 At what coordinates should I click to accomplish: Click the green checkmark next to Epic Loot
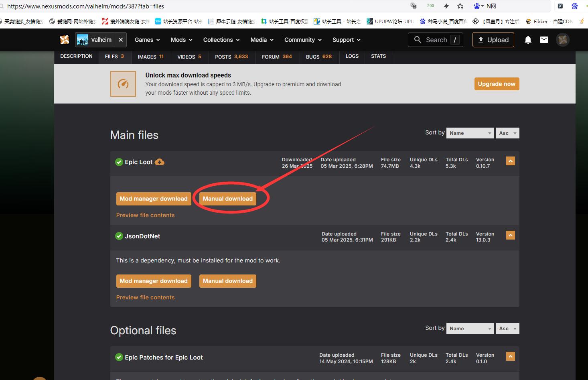coord(119,162)
